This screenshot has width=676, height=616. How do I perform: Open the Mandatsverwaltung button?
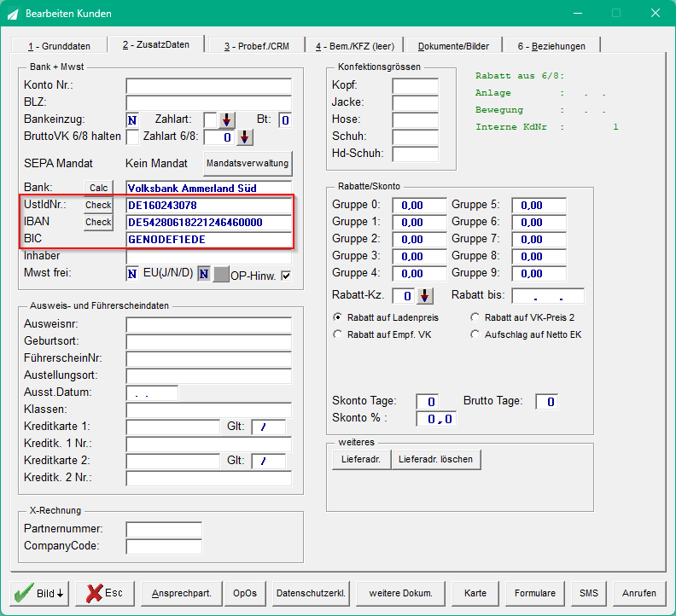click(248, 163)
